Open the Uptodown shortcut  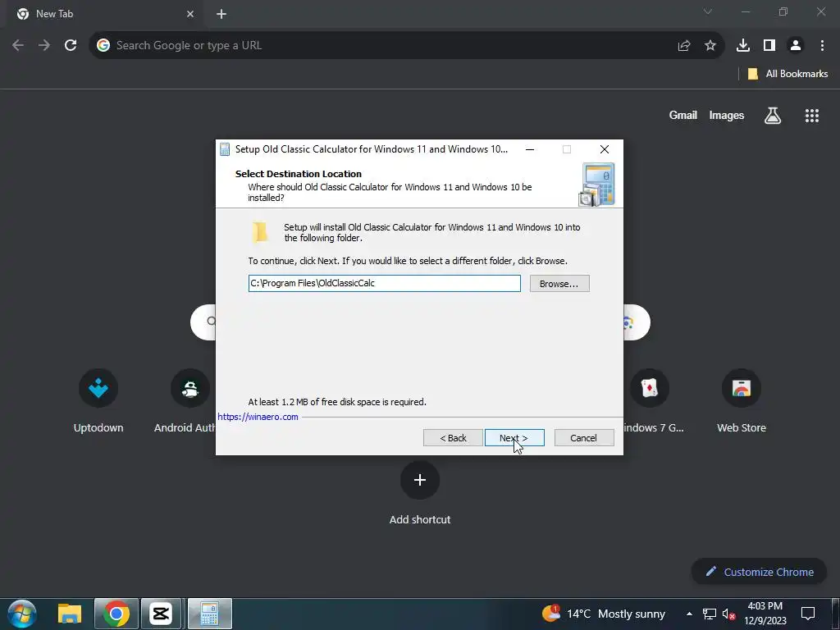coord(98,400)
